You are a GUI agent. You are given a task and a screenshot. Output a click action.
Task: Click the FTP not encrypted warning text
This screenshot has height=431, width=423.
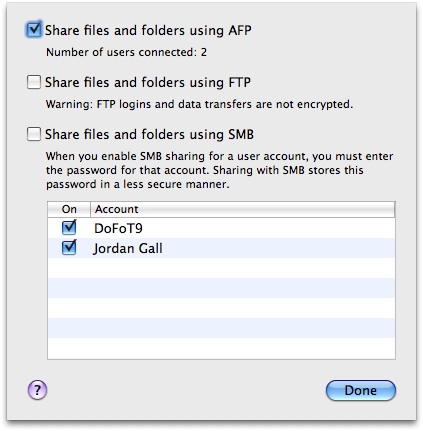(199, 104)
